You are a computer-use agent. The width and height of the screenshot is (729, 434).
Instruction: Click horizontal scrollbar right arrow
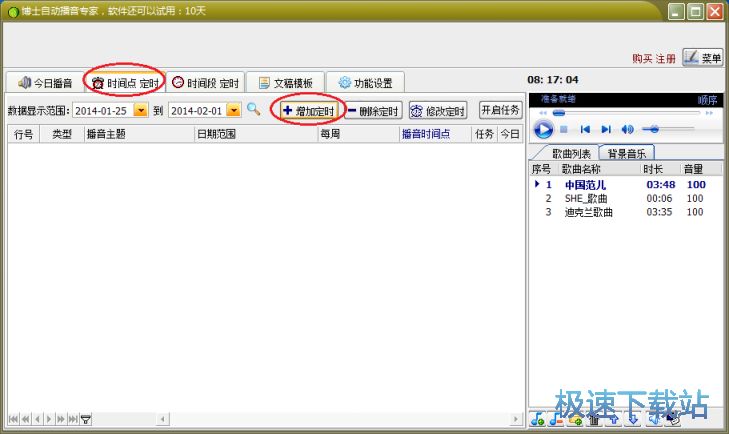click(x=516, y=419)
